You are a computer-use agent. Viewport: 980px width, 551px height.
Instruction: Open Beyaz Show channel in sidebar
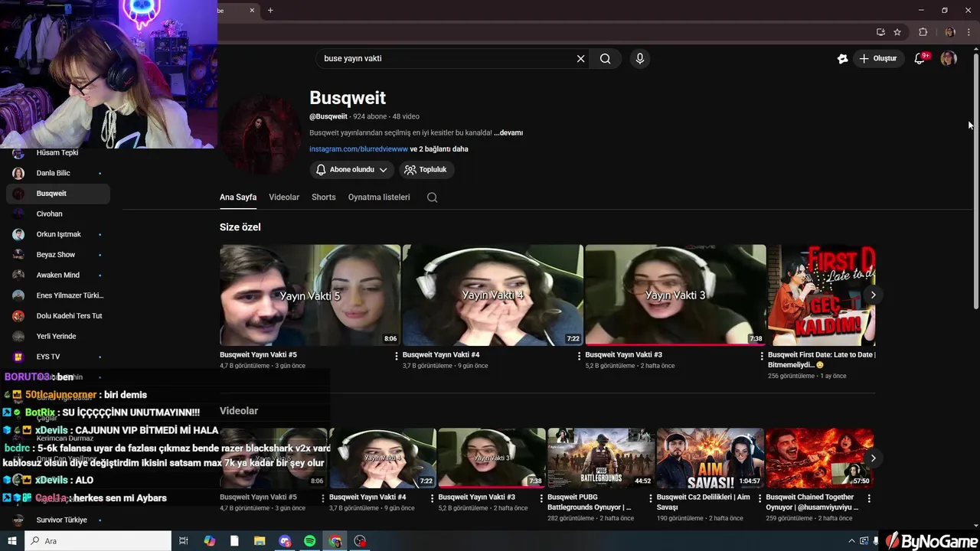pyautogui.click(x=57, y=255)
